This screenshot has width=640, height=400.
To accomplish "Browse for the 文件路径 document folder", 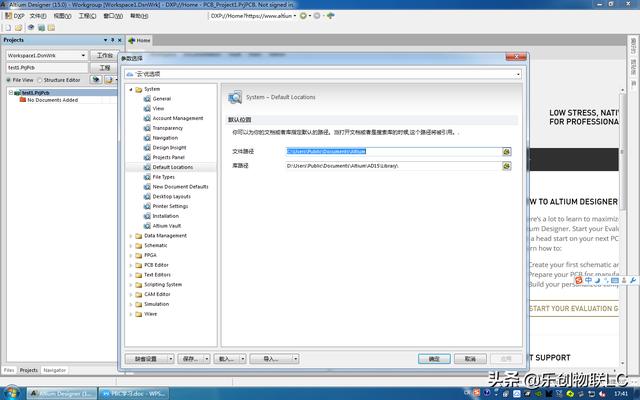I will [x=507, y=151].
